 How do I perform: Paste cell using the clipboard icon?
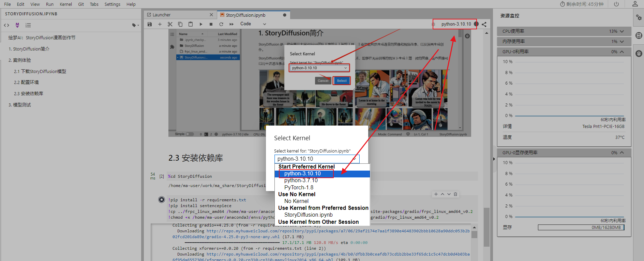(x=191, y=24)
